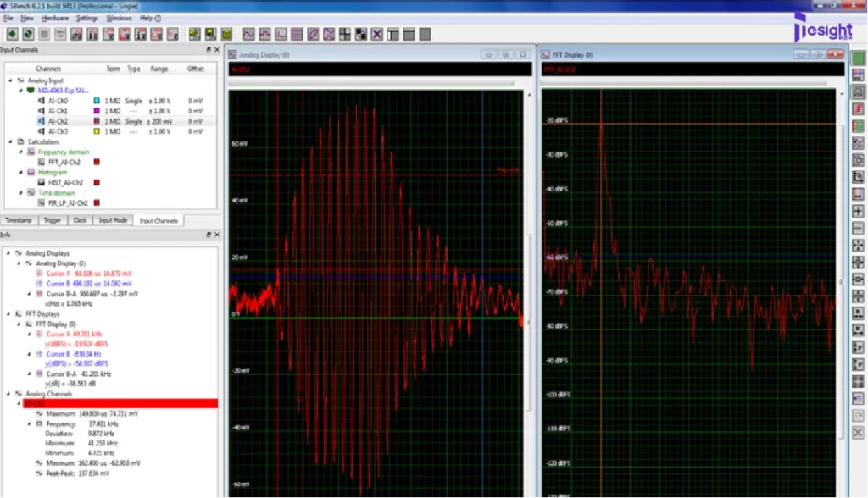Screen dimensions: 868x498
Task: Switch to the Trigger tab
Action: (x=52, y=220)
